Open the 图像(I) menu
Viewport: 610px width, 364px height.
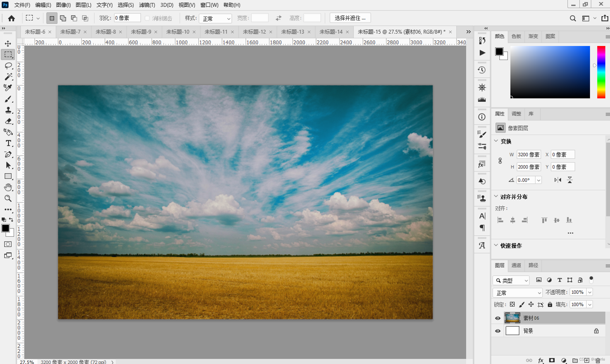[63, 5]
